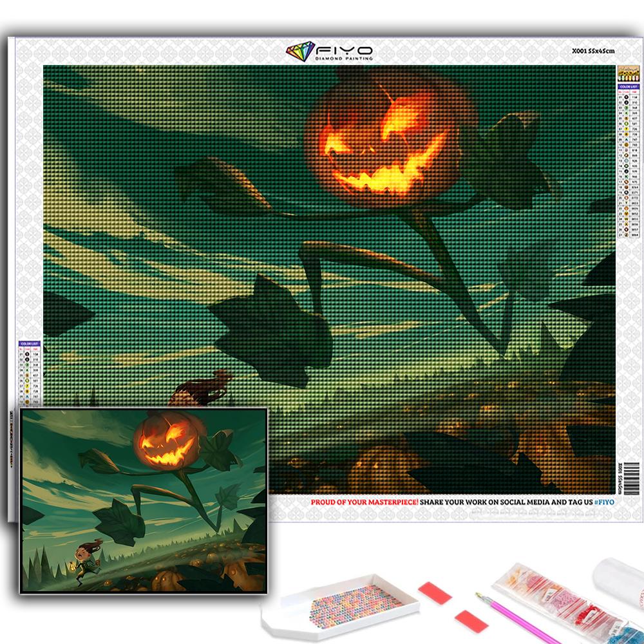This screenshot has height=644, width=644.
Task: Click the left-side Color List header
Action: point(30,344)
